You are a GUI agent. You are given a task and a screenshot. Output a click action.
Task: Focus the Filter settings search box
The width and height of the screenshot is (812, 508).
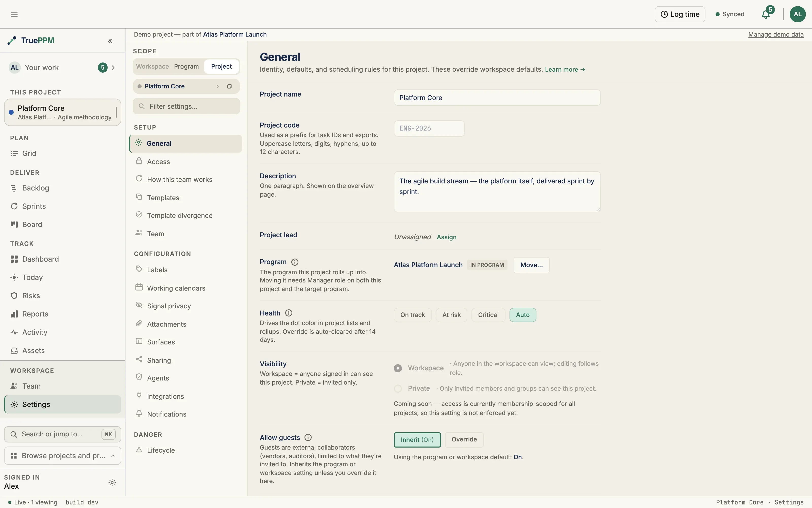(x=186, y=106)
